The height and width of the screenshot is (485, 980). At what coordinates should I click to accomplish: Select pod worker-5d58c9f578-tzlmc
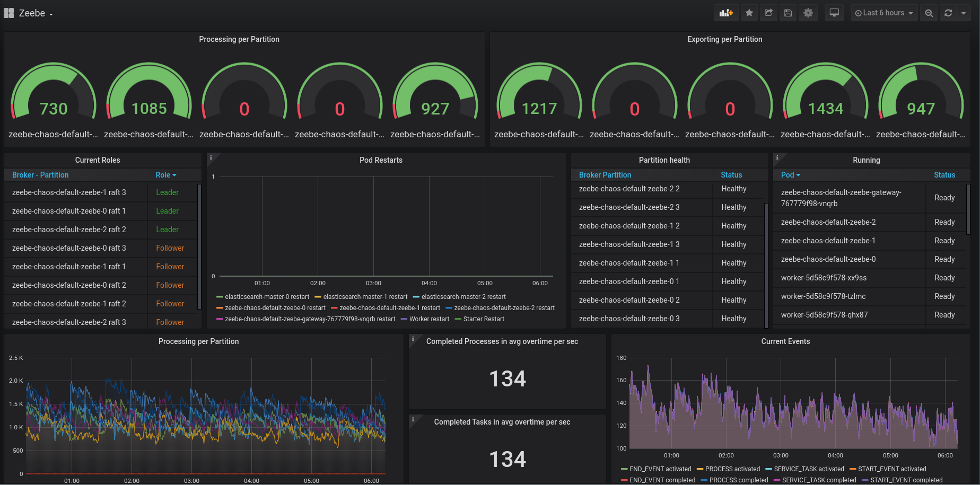[870, 296]
